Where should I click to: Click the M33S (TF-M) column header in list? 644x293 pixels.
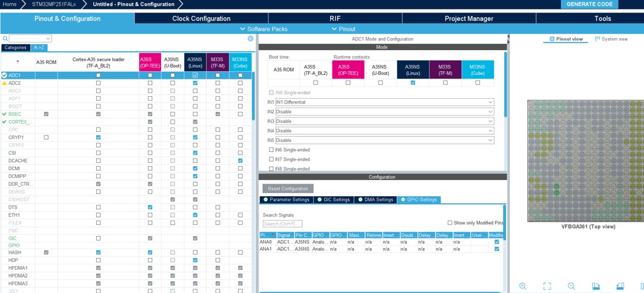coord(218,62)
